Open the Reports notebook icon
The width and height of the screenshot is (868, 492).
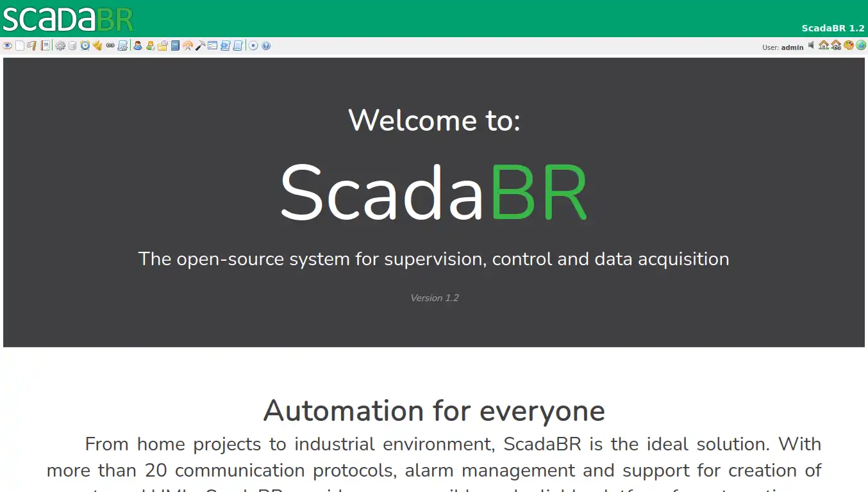pos(45,45)
